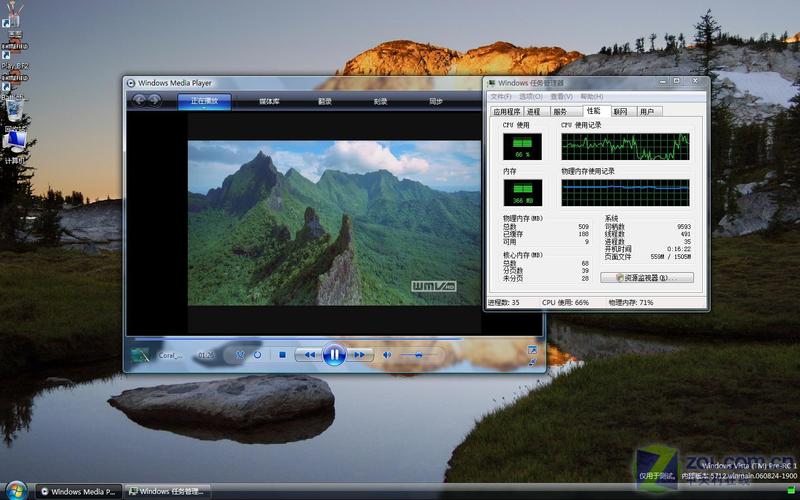This screenshot has width=800, height=500.
Task: Close the Task Manager window
Action: [695, 81]
